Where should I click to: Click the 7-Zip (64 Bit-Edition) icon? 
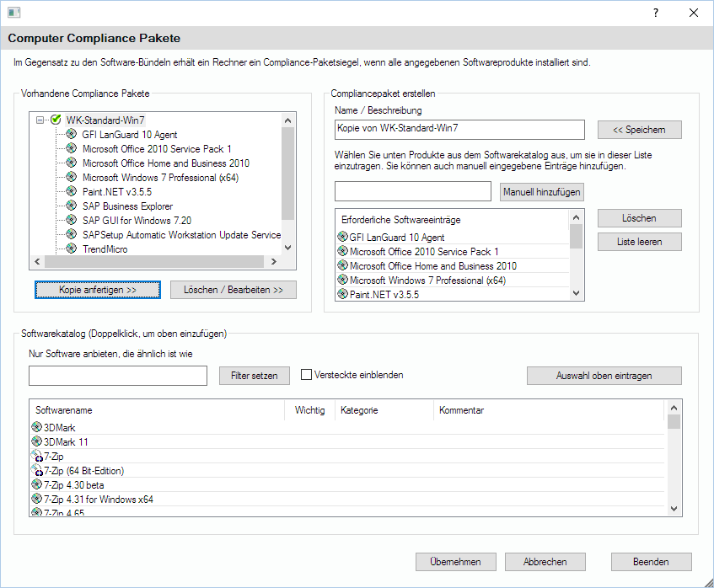point(37,470)
